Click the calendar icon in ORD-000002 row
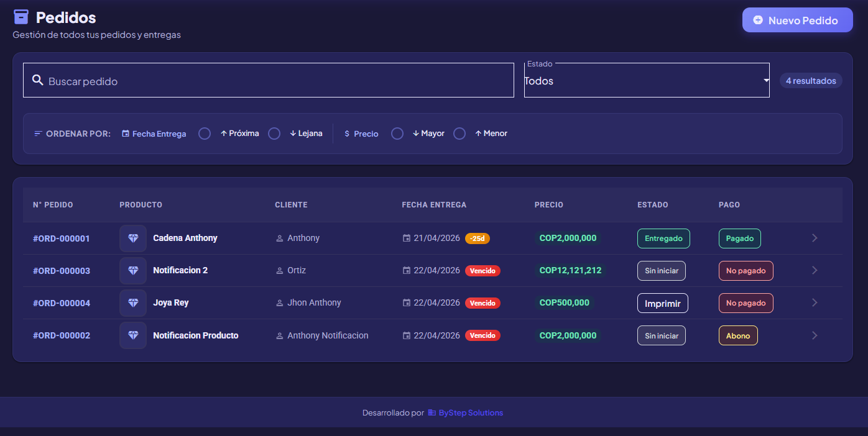The image size is (868, 436). [x=407, y=335]
